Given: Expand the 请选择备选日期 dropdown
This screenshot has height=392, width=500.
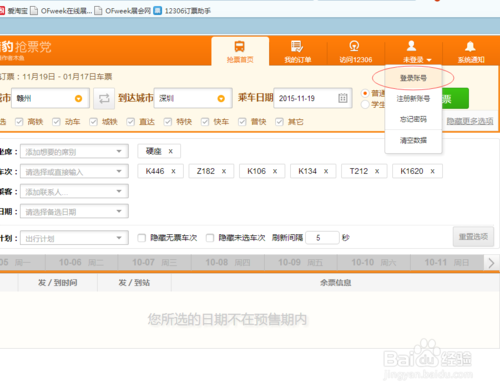Looking at the screenshot, I should [74, 212].
